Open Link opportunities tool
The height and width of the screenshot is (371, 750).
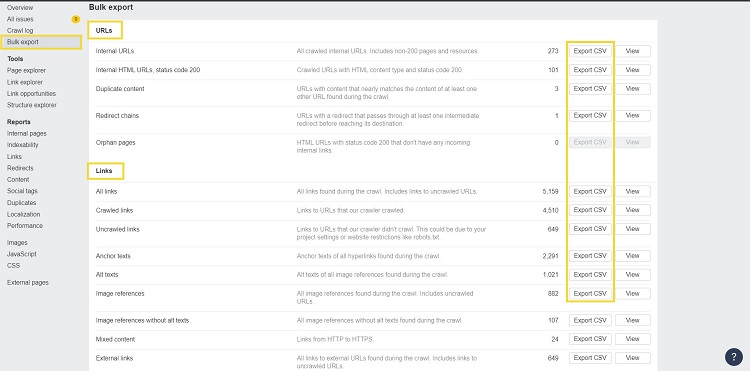(31, 94)
